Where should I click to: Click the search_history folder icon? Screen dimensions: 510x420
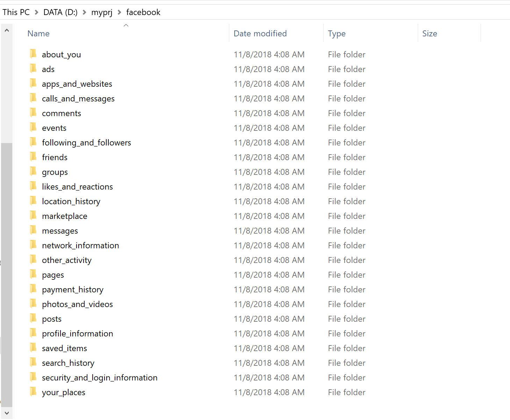[33, 362]
